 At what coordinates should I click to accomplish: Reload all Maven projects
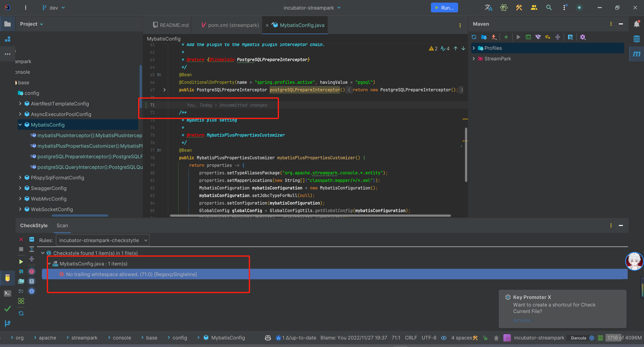[474, 37]
